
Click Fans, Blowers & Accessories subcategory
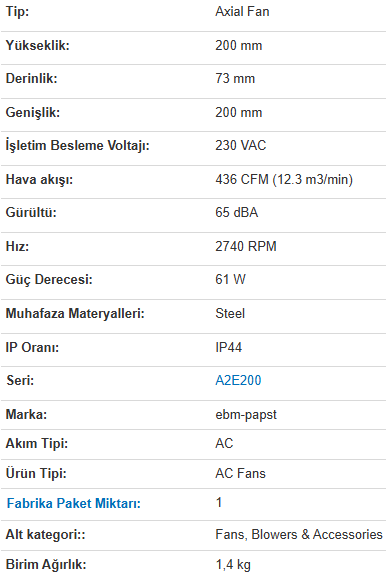(x=299, y=535)
